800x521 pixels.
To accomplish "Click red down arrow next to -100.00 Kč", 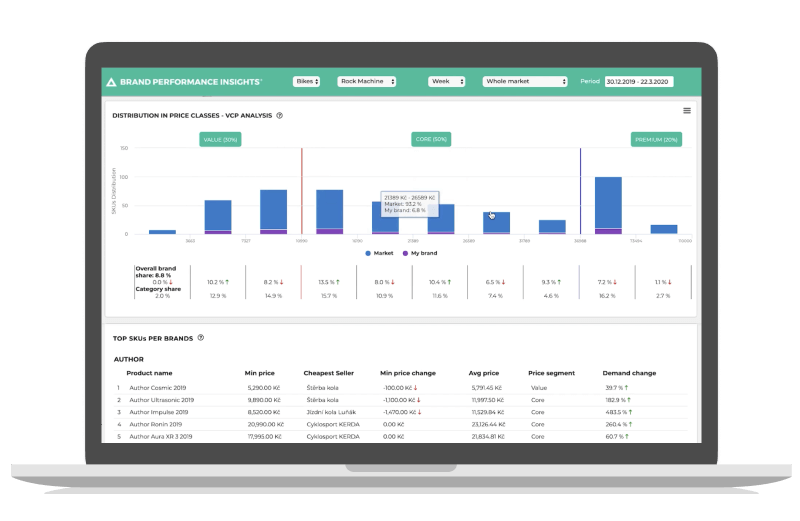I will [x=416, y=387].
